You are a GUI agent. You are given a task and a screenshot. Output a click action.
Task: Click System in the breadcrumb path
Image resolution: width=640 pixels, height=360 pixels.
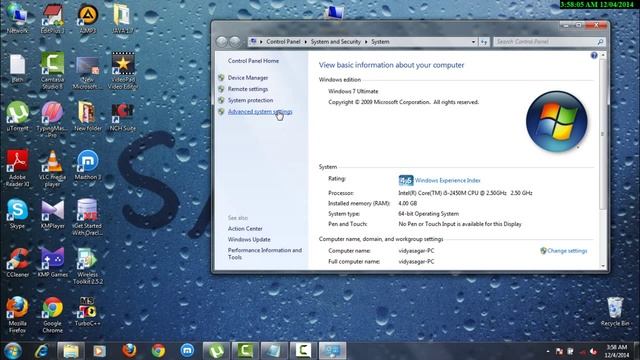tap(380, 42)
